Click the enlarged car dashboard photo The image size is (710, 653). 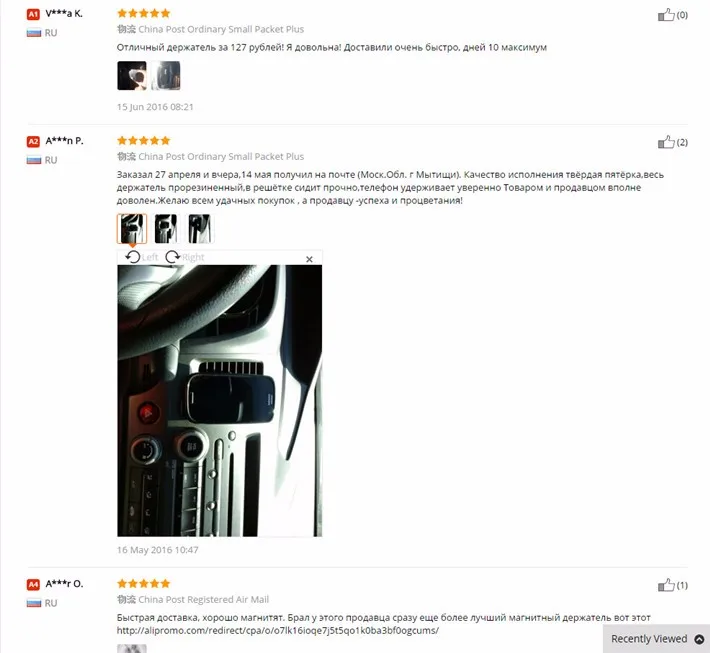point(220,401)
